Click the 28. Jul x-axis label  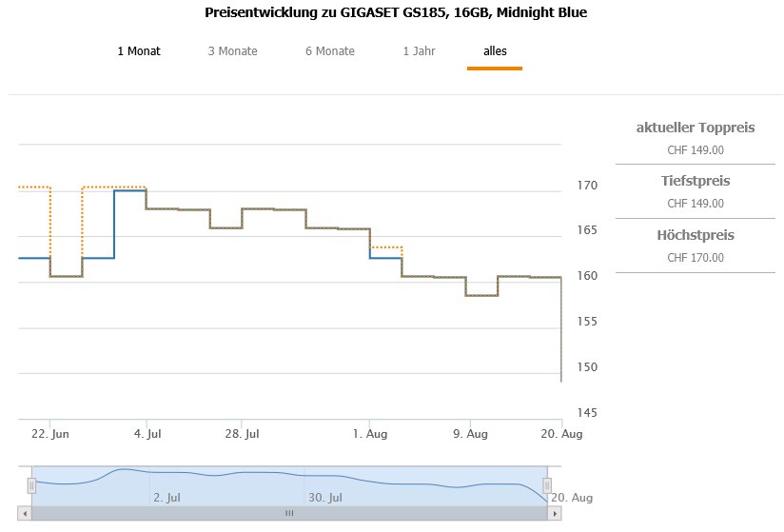244,434
